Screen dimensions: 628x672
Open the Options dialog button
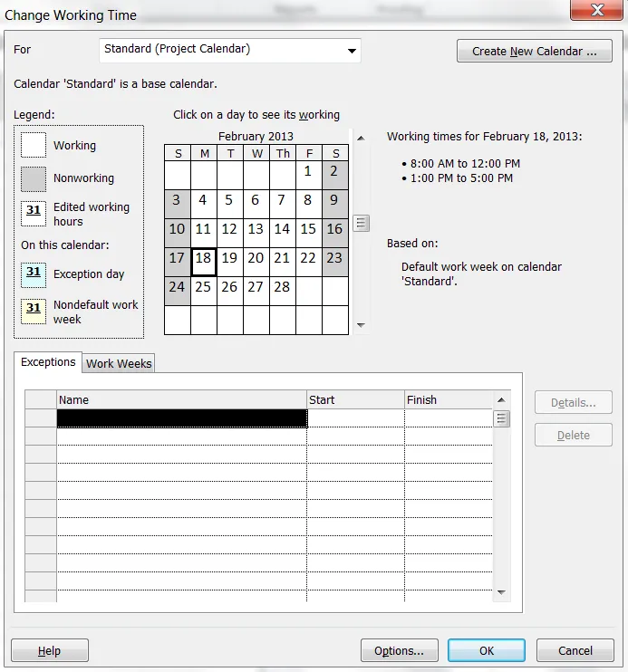point(399,650)
